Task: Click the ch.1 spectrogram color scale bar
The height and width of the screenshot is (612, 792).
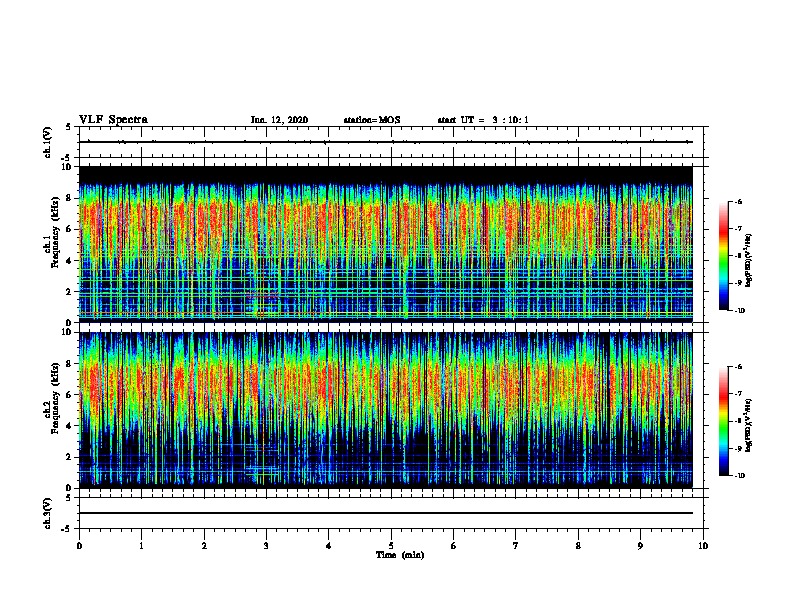Action: [x=724, y=256]
